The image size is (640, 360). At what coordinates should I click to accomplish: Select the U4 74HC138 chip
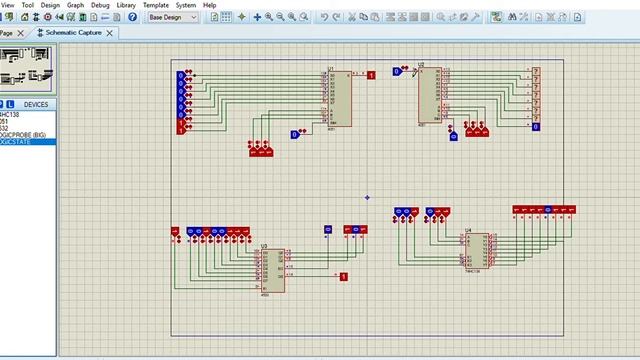coord(477,251)
